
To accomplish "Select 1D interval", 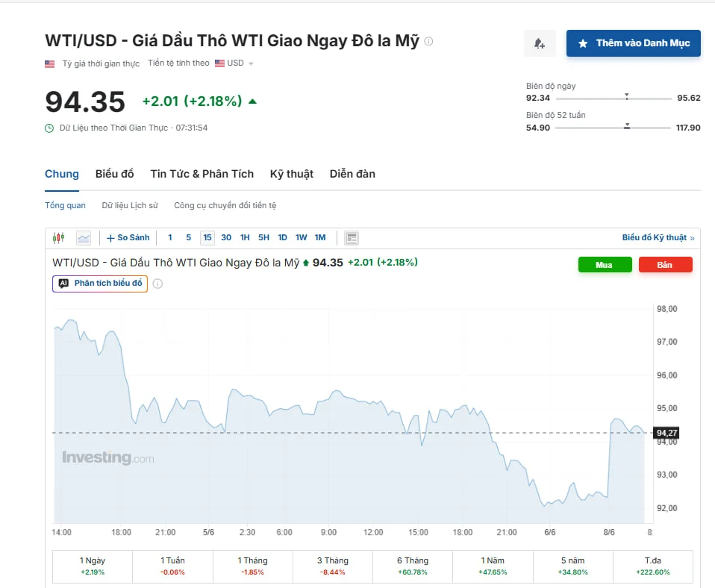I will [x=283, y=238].
